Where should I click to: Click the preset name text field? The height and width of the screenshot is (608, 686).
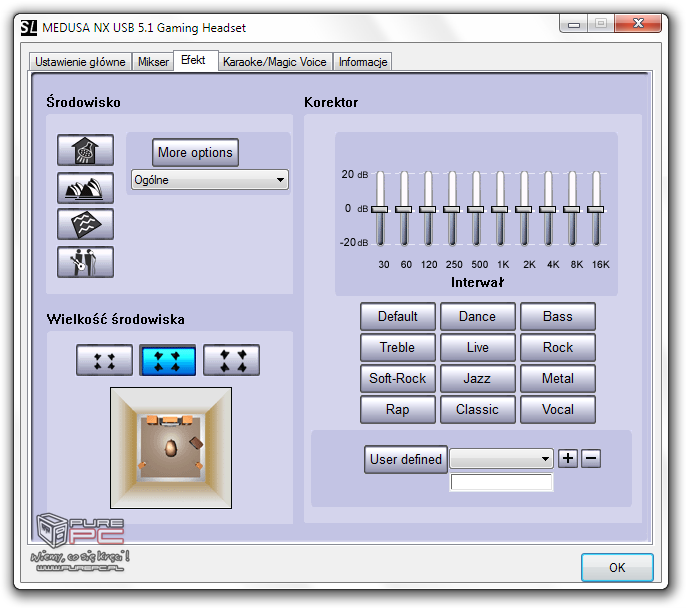coord(501,482)
